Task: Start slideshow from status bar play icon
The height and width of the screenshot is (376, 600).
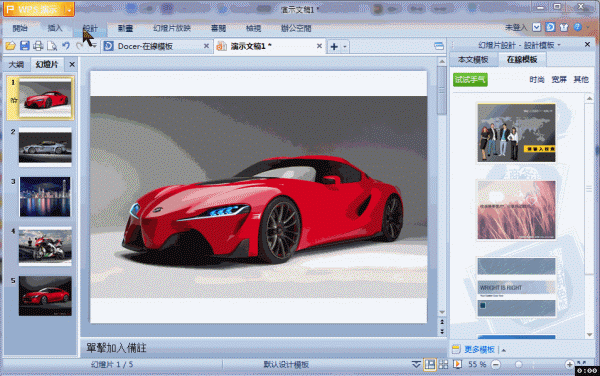Action: 457,364
